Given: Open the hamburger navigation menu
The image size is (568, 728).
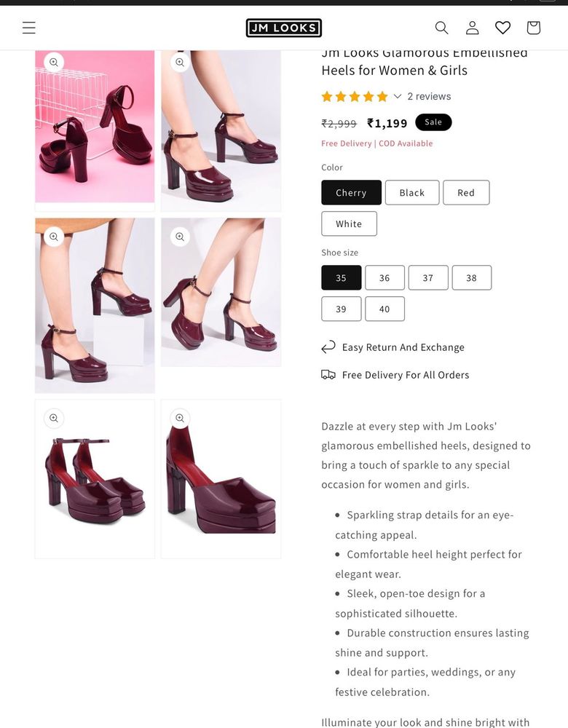Looking at the screenshot, I should [x=28, y=28].
